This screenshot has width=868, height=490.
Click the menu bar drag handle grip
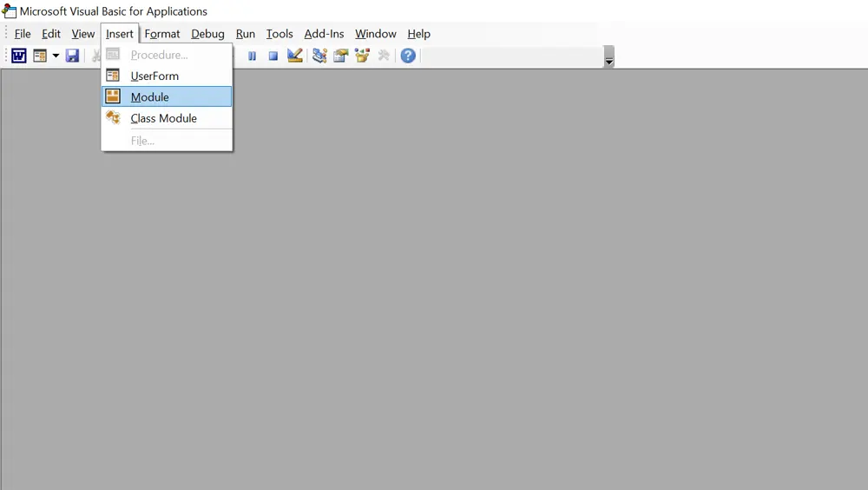tap(6, 33)
